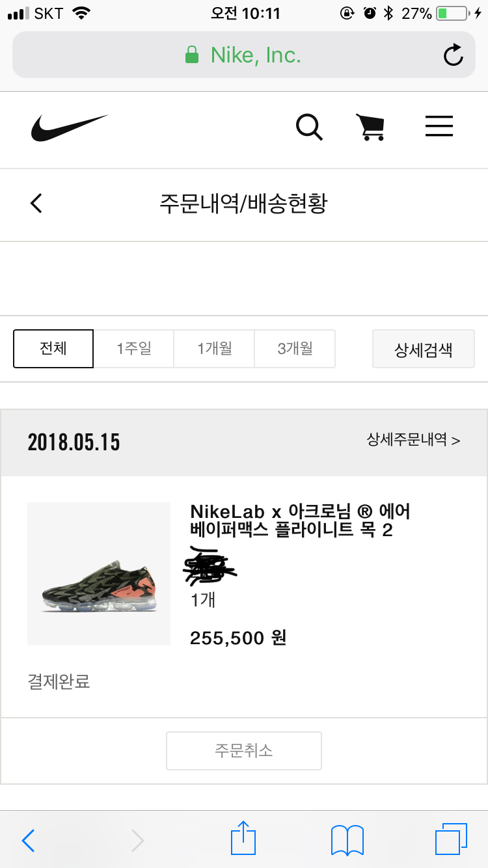This screenshot has height=868, width=488.
Task: Select the 3개월 period filter
Action: tap(295, 349)
